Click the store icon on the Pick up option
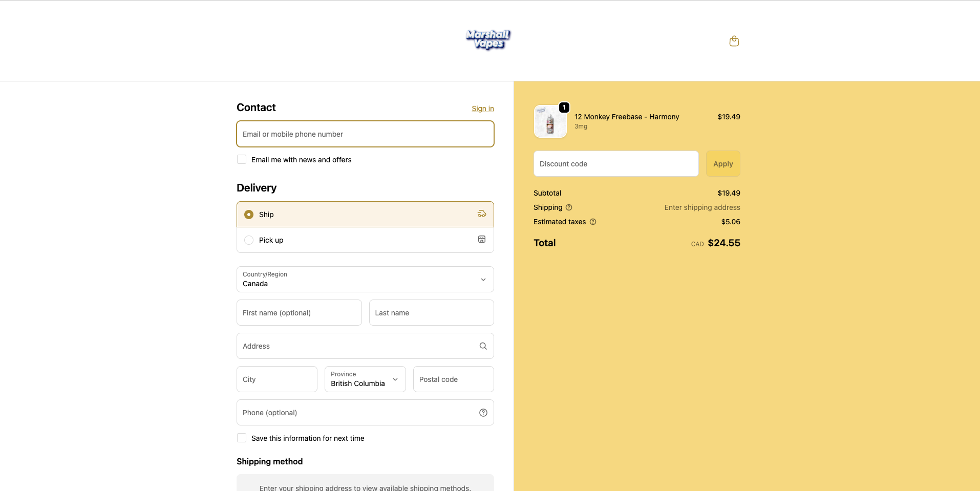Image resolution: width=980 pixels, height=491 pixels. coord(481,239)
